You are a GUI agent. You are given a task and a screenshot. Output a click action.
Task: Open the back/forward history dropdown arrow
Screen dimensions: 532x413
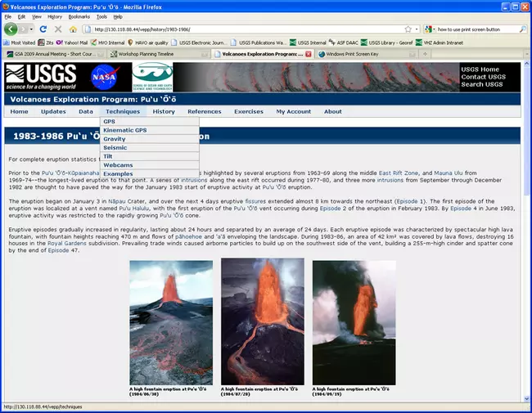31,29
